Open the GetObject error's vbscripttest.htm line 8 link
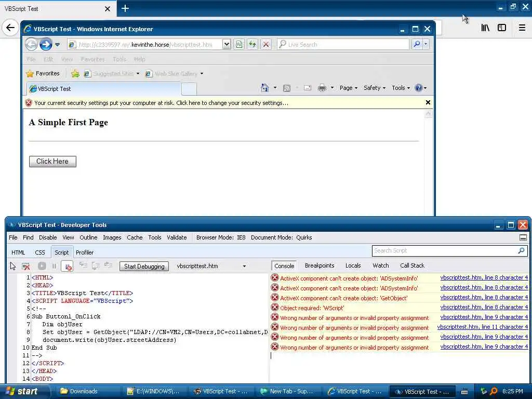Image resolution: width=532 pixels, height=399 pixels. point(484,297)
